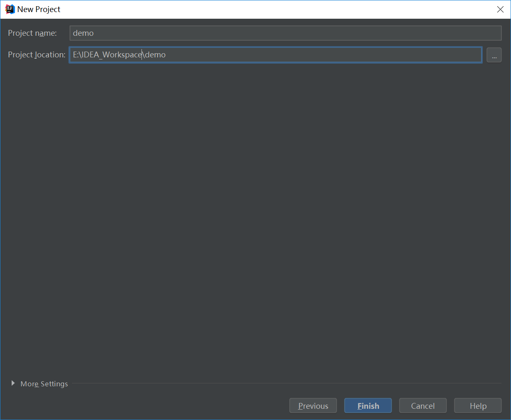This screenshot has height=420, width=511.
Task: Open the Help button
Action: (478, 406)
